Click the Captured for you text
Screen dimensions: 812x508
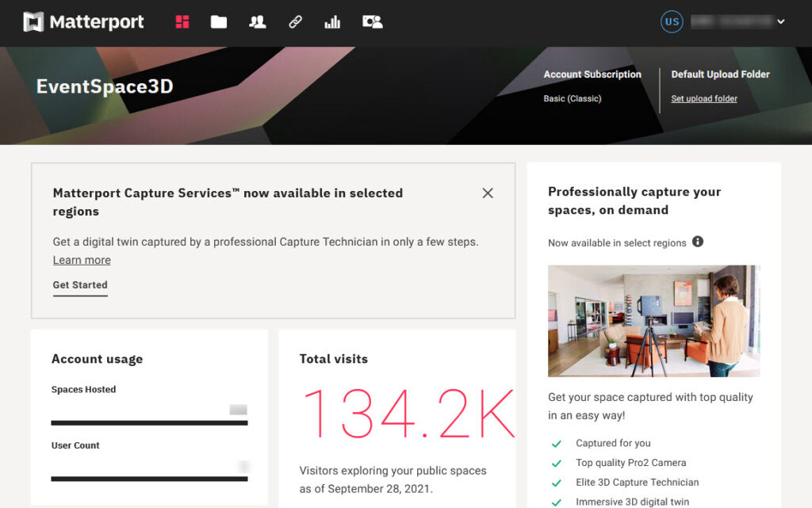click(613, 443)
